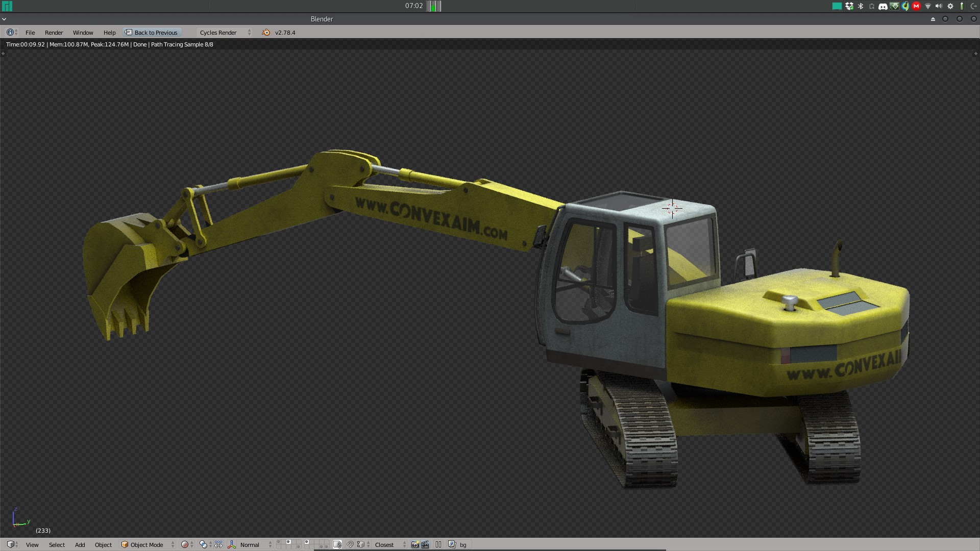The height and width of the screenshot is (551, 980).
Task: Click the OpenGL render image camera icon
Action: pos(415,544)
